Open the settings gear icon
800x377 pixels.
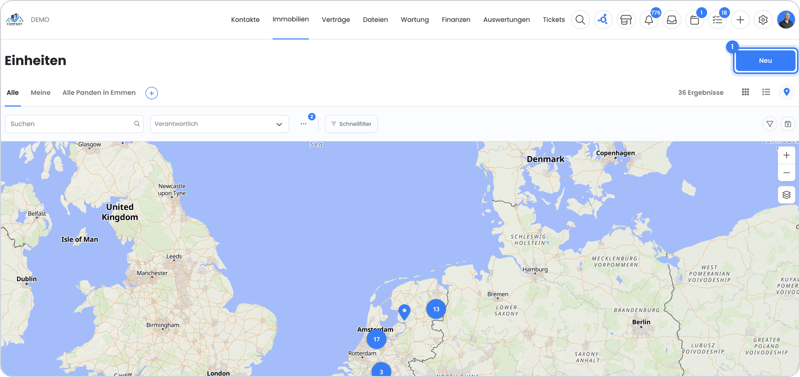pyautogui.click(x=763, y=20)
